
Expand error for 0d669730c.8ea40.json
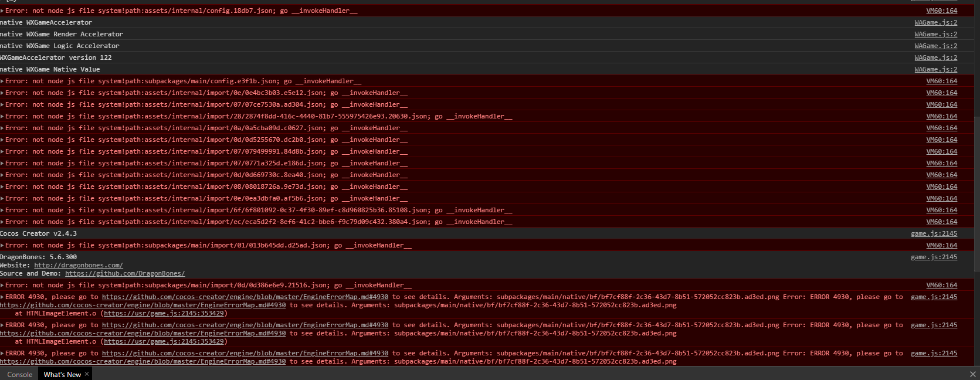pyautogui.click(x=2, y=175)
